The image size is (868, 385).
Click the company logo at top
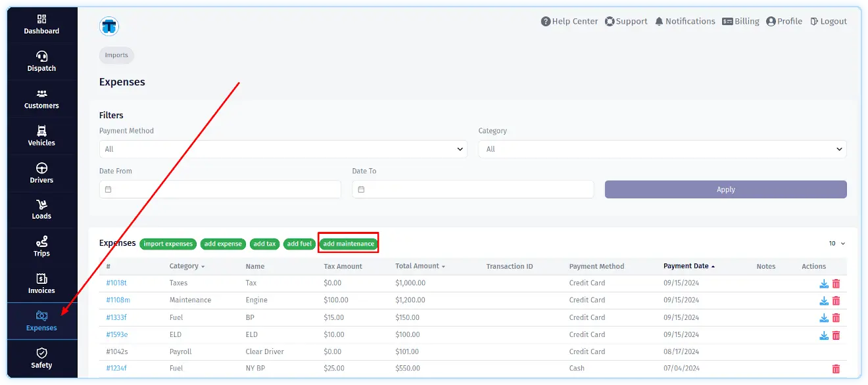coord(108,26)
